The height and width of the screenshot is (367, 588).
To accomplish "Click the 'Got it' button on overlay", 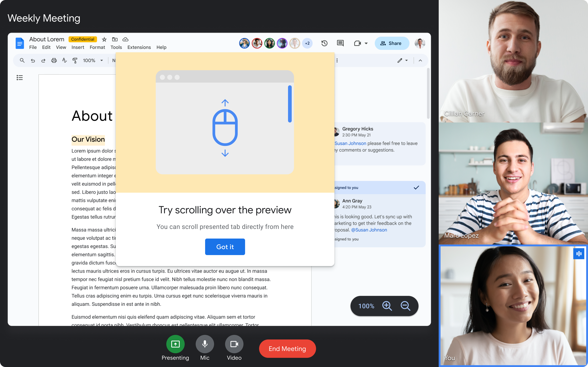I will tap(225, 247).
